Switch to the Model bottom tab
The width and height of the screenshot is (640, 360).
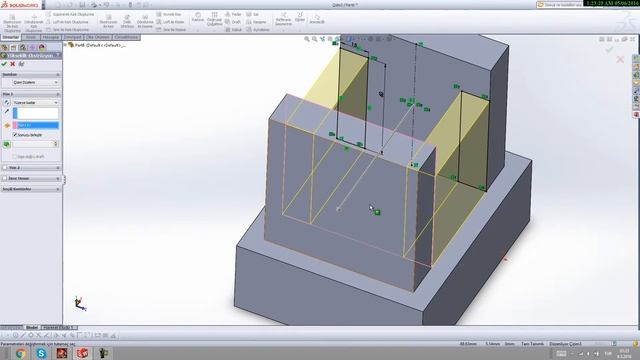point(31,327)
